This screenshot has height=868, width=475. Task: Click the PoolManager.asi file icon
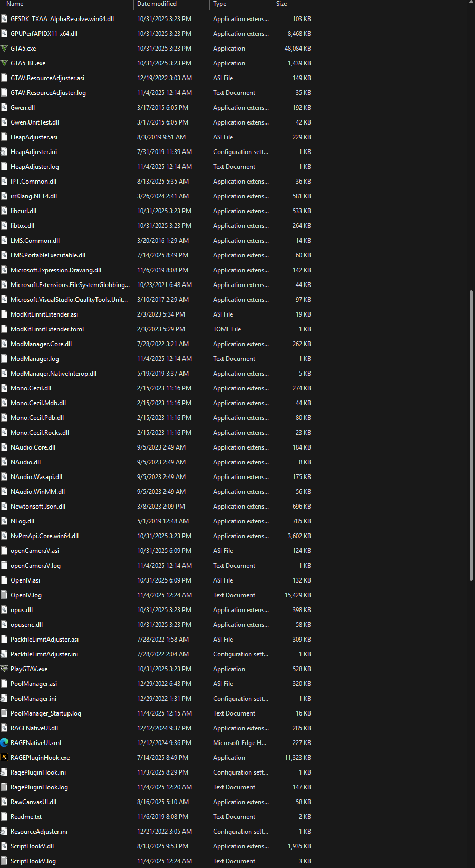pyautogui.click(x=4, y=684)
